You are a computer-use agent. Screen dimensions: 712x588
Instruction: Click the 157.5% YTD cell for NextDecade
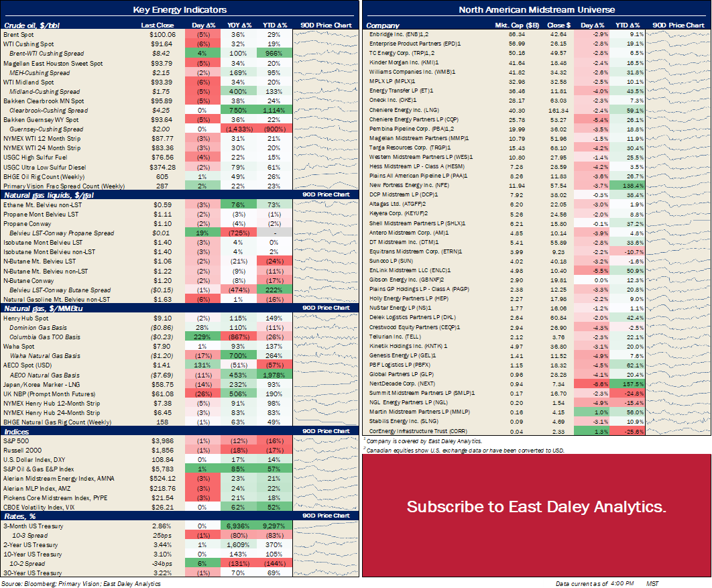click(627, 384)
